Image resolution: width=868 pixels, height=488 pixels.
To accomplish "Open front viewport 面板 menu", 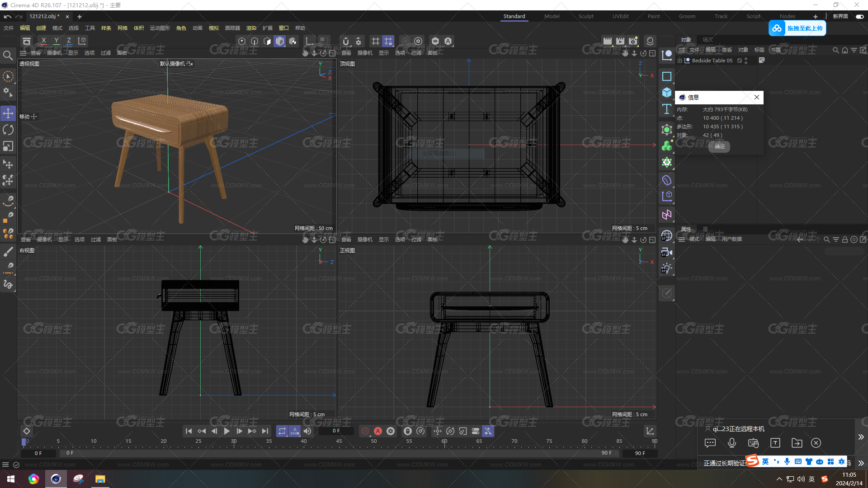I will [433, 239].
